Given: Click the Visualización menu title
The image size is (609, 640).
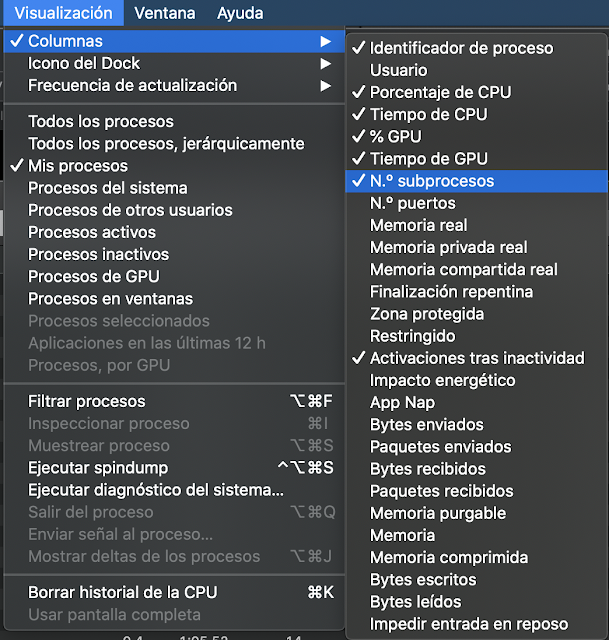Looking at the screenshot, I should pyautogui.click(x=63, y=13).
